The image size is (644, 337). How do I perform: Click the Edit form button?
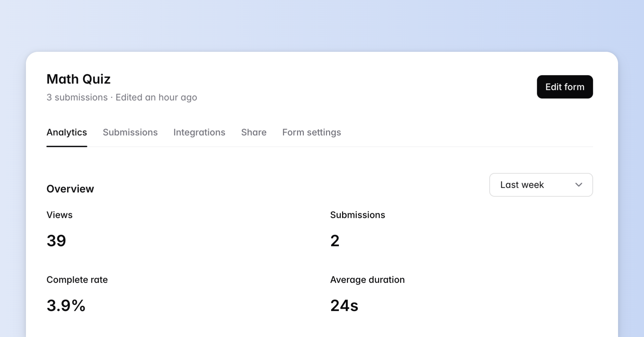[565, 87]
